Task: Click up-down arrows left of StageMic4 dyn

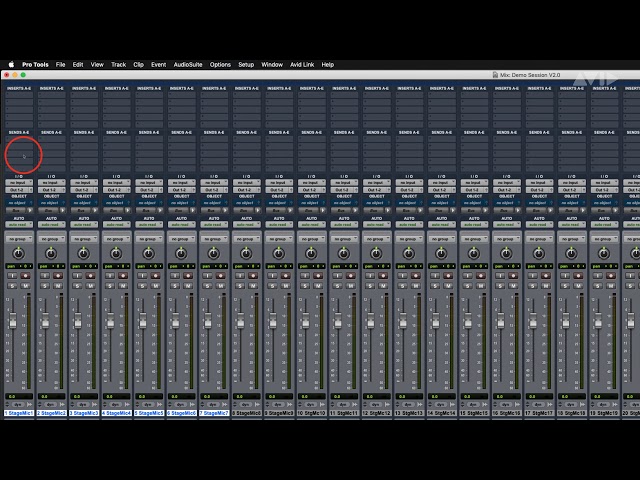Action: point(105,404)
